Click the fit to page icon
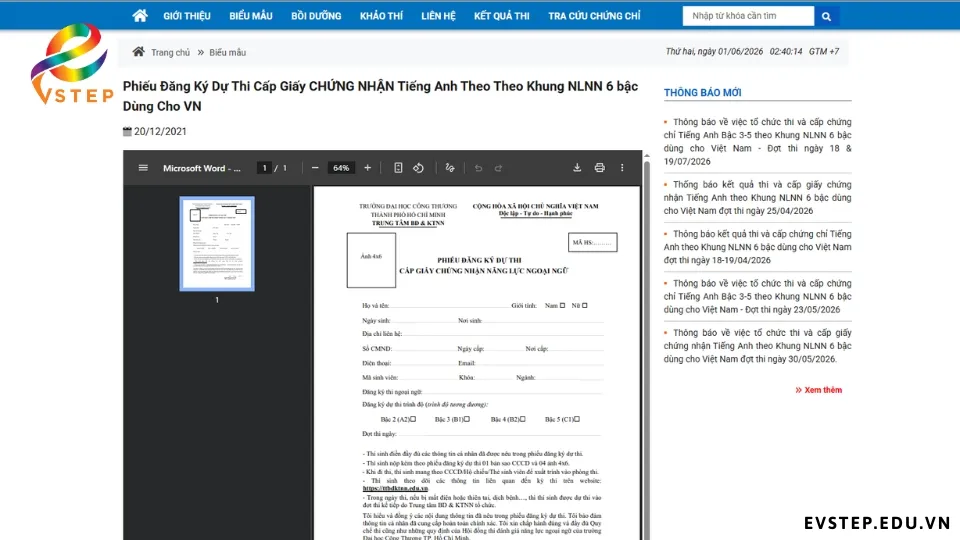Image resolution: width=960 pixels, height=540 pixels. click(398, 168)
